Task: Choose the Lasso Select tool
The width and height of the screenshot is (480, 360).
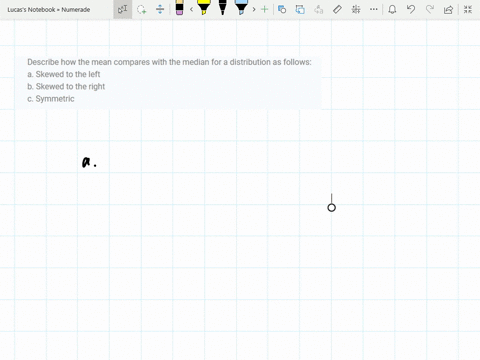Action: tap(141, 9)
